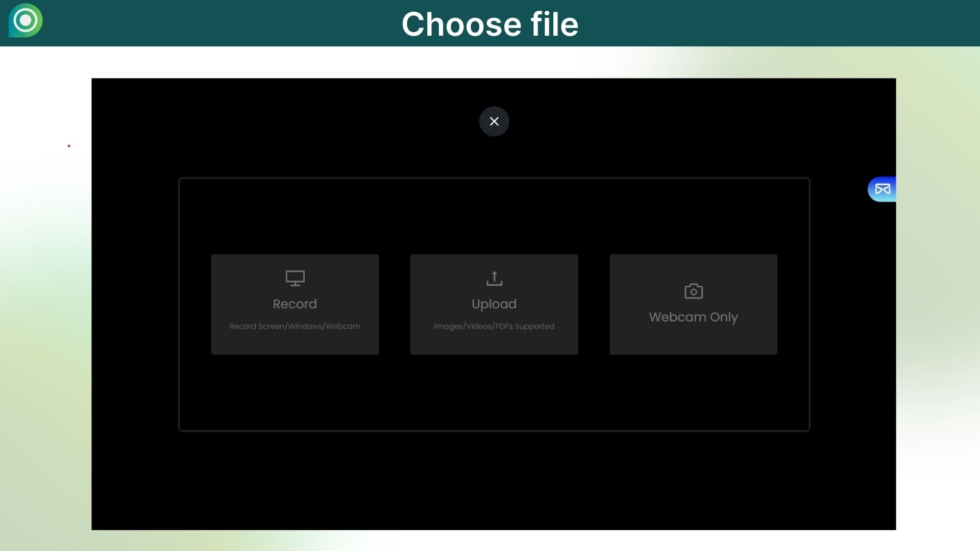Click empty space inside the bordered options panel

click(494, 393)
